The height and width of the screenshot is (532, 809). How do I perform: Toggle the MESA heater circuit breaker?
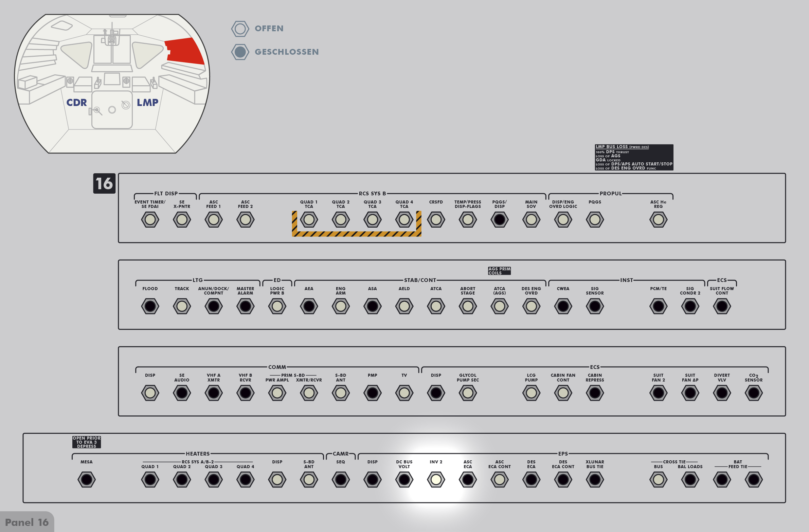tap(86, 480)
